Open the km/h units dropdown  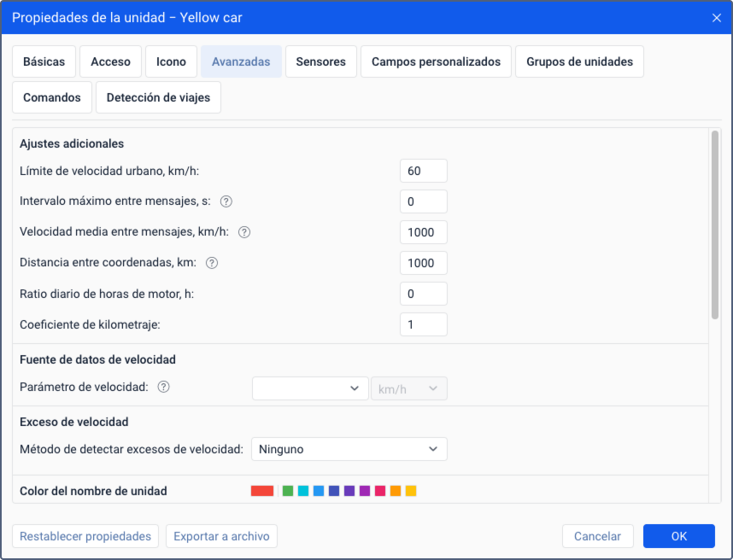coord(409,388)
